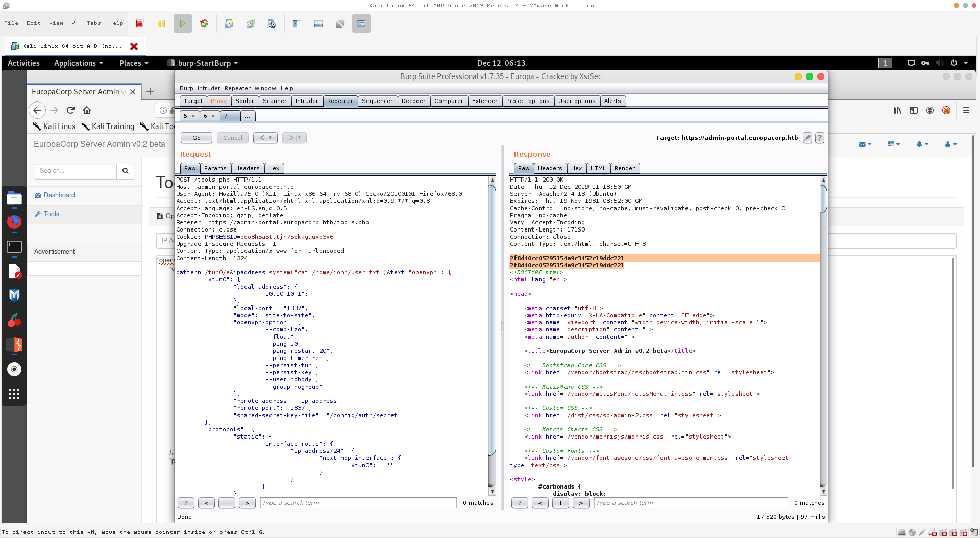Click VMware unity stretch mode icon
The image size is (980, 538).
[x=340, y=23]
